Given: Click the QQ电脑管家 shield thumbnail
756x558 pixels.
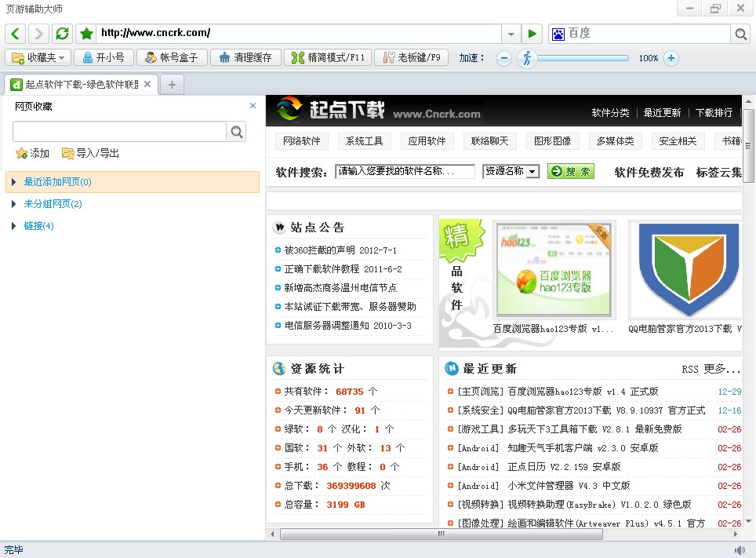Looking at the screenshot, I should pos(687,269).
